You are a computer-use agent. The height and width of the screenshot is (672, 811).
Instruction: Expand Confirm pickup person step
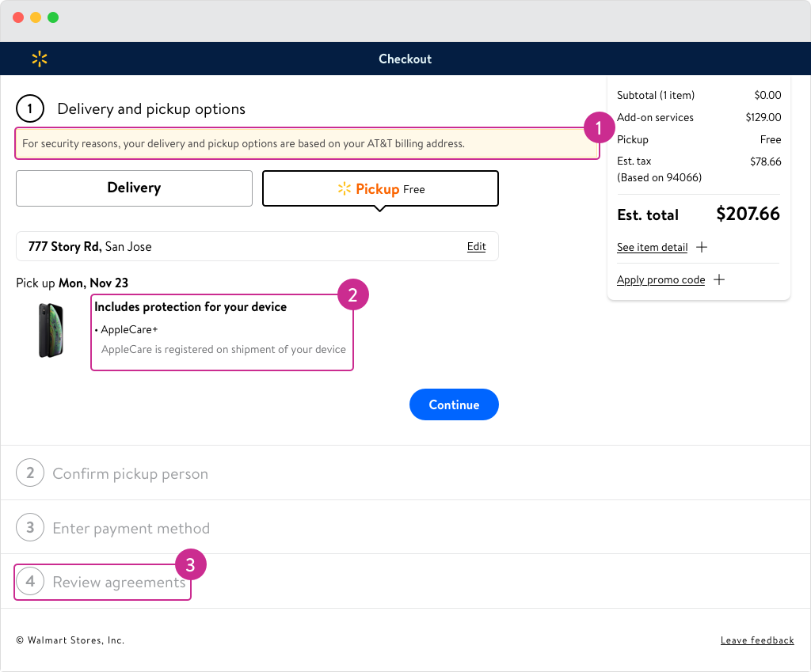click(x=130, y=474)
